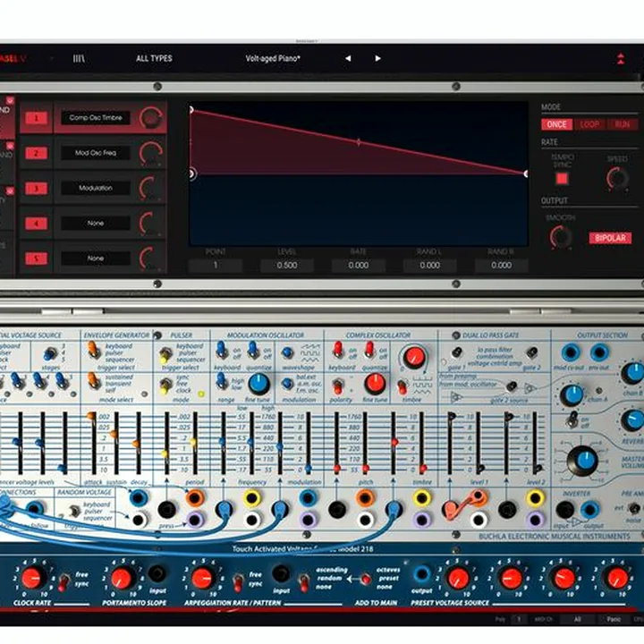Click the Inverter output blue jack
Image resolution: width=644 pixels, height=644 pixels.
pos(589,510)
